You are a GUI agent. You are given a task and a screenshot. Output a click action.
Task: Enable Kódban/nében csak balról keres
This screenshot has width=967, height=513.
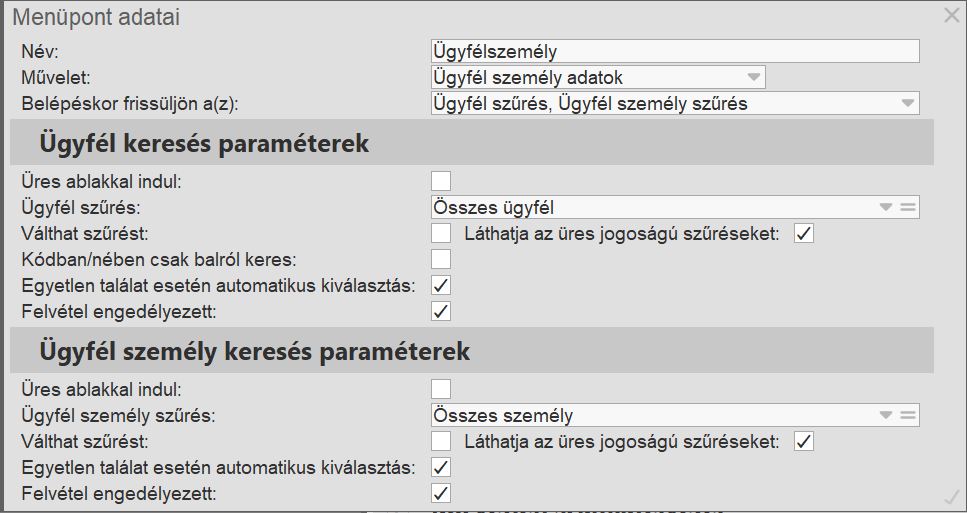[441, 259]
